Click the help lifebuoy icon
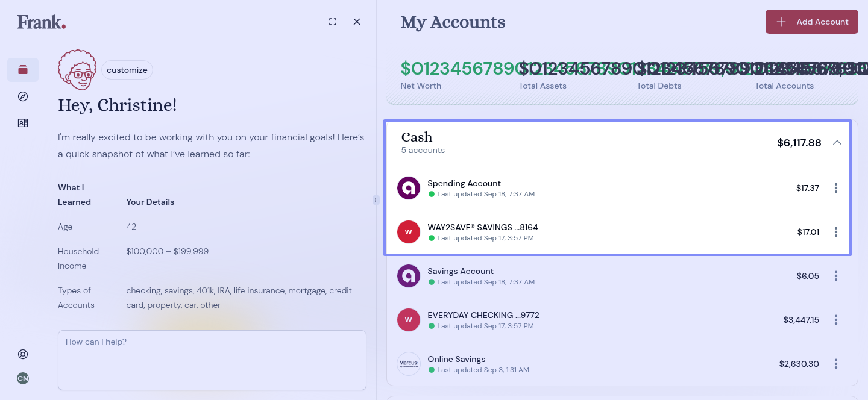 [x=23, y=354]
